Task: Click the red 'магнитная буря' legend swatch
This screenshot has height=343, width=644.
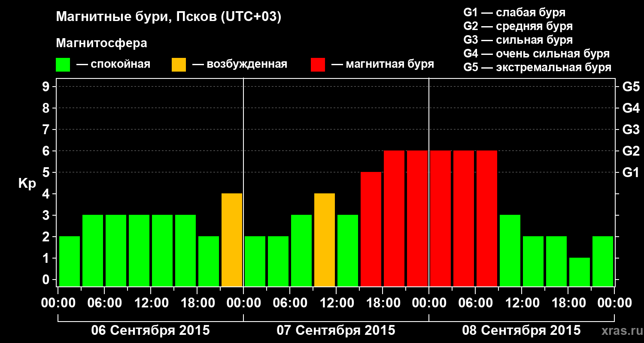Action: click(x=318, y=64)
